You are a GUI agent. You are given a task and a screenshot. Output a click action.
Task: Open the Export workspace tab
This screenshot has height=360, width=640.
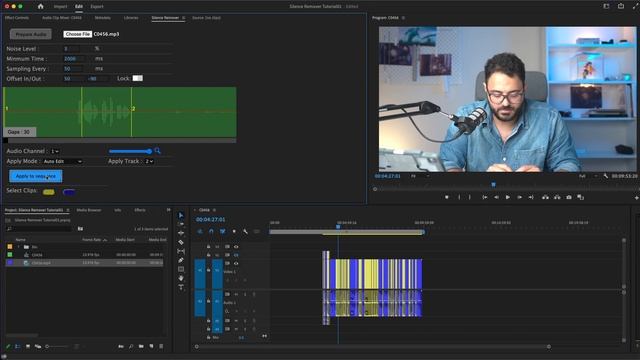tap(97, 7)
